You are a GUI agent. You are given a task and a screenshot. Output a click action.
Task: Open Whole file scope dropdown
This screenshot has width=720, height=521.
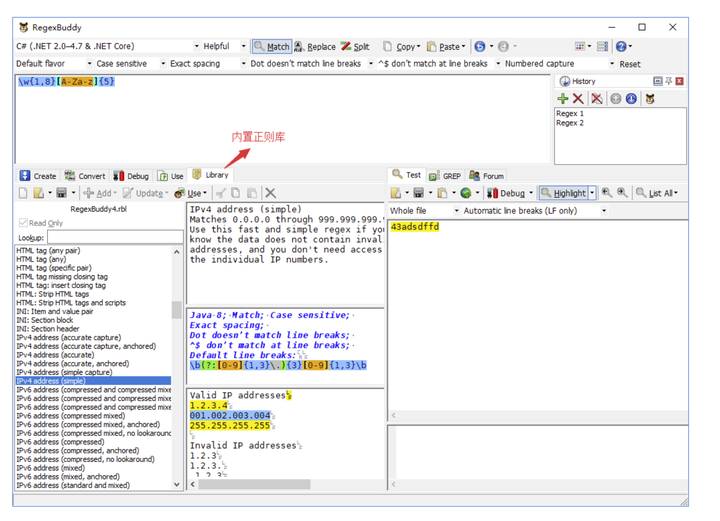point(456,211)
